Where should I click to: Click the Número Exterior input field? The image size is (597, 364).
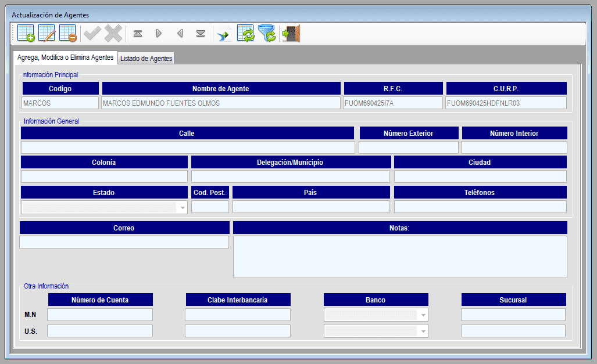click(x=409, y=147)
